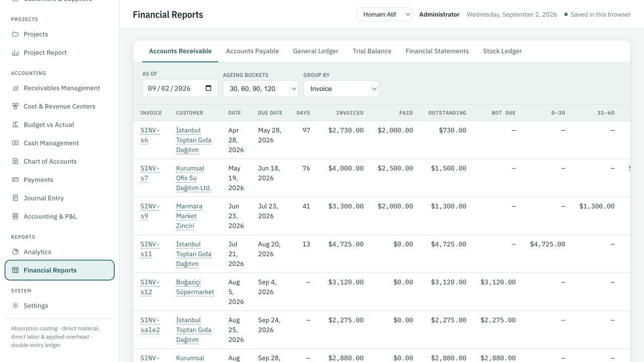Open the Homam Atif user dropdown

coord(384,15)
